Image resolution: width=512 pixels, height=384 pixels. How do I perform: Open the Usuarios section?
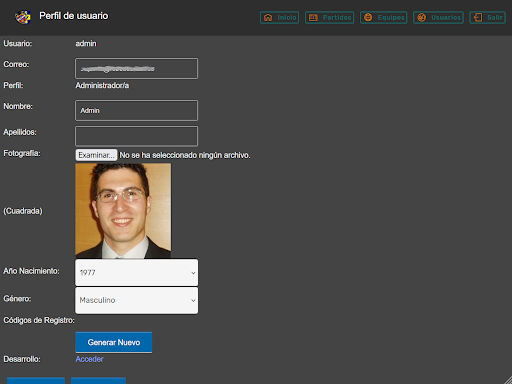pos(438,18)
